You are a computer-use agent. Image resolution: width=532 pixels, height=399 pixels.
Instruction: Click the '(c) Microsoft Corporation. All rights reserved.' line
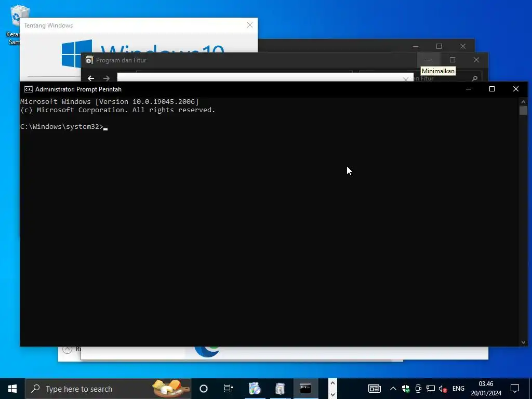coord(118,110)
